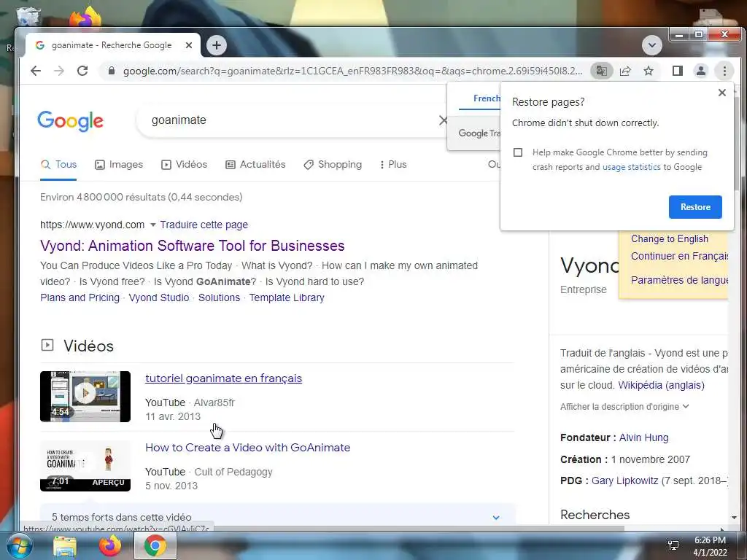Open the Solutions sitelink
This screenshot has height=560, width=747.
click(219, 297)
